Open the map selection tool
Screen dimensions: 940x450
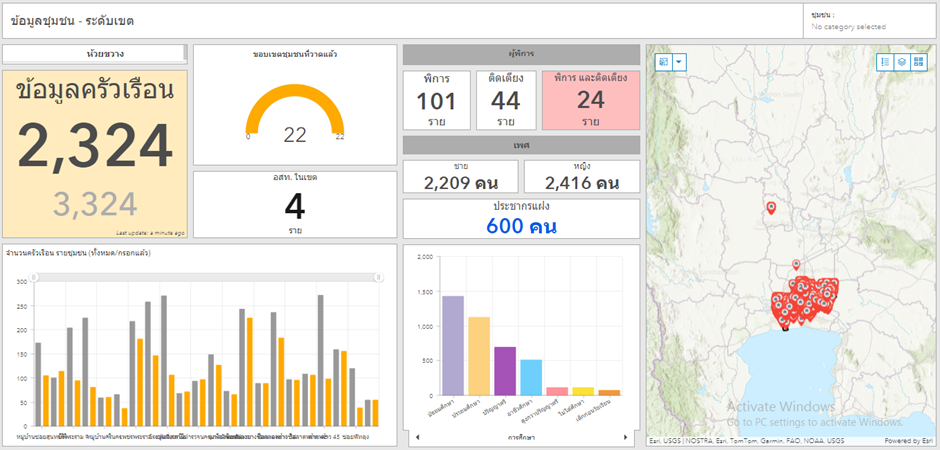(664, 62)
